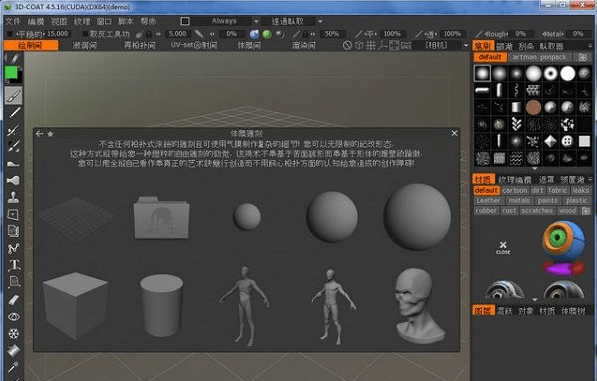Select the Eraser tool

point(14,300)
